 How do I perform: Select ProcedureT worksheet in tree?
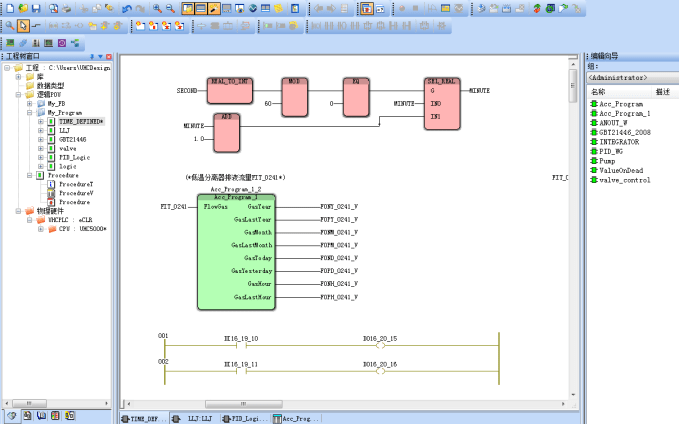click(x=76, y=184)
